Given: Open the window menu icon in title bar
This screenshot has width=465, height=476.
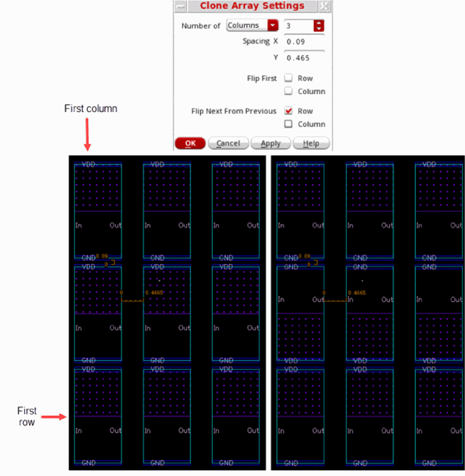Looking at the screenshot, I should [181, 6].
